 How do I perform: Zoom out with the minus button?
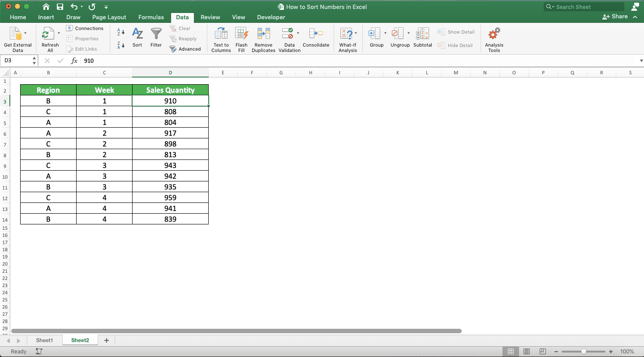[556, 352]
